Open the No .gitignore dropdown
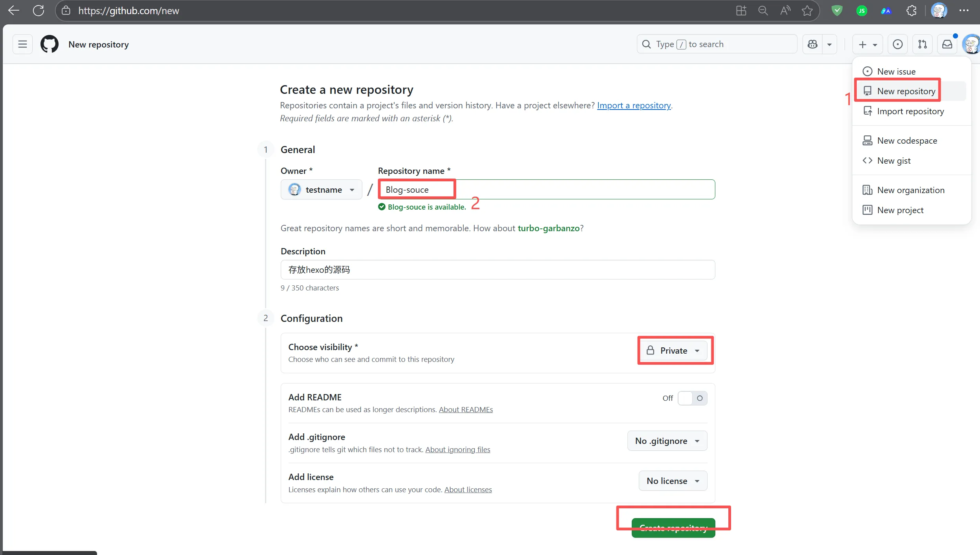 pyautogui.click(x=667, y=441)
